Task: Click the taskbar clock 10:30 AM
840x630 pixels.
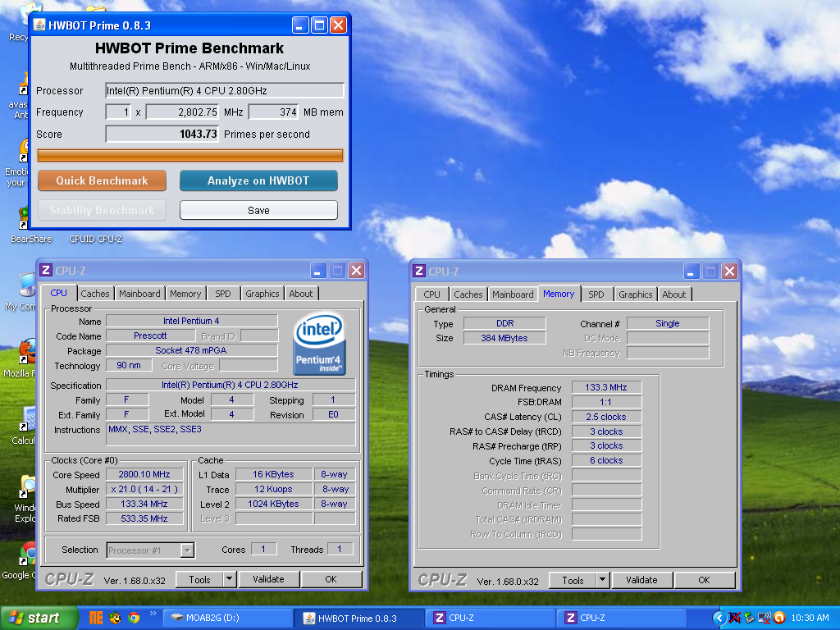Action: tap(810, 618)
